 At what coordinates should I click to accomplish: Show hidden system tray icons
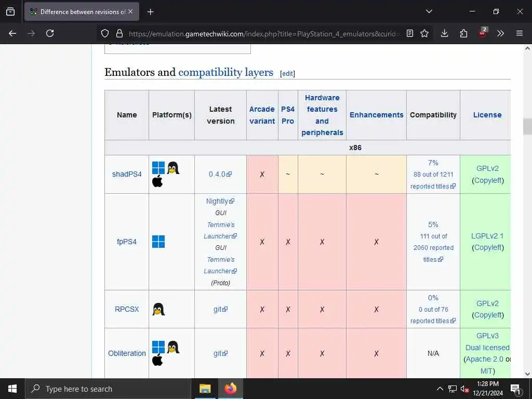point(440,389)
